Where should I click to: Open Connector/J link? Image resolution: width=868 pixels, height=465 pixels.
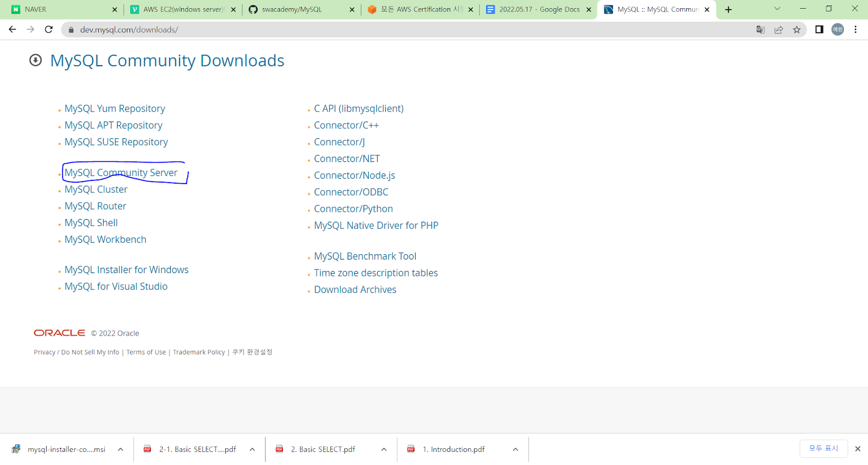(x=339, y=142)
